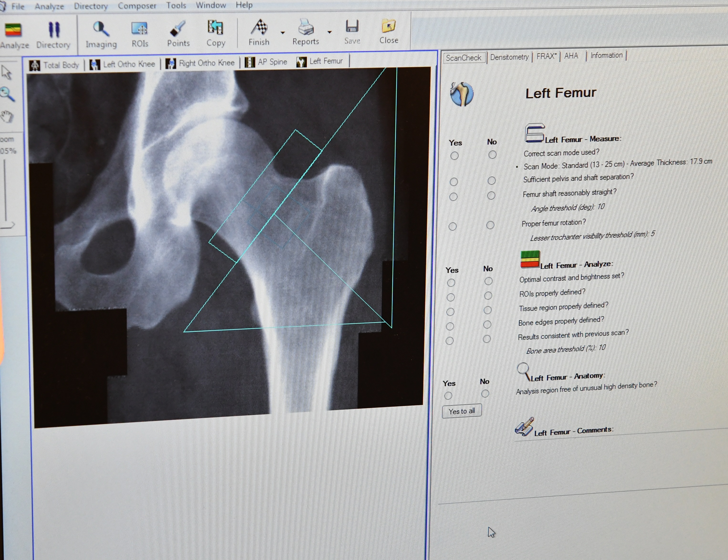
Task: Click the Copy toolbar icon
Action: tap(215, 28)
